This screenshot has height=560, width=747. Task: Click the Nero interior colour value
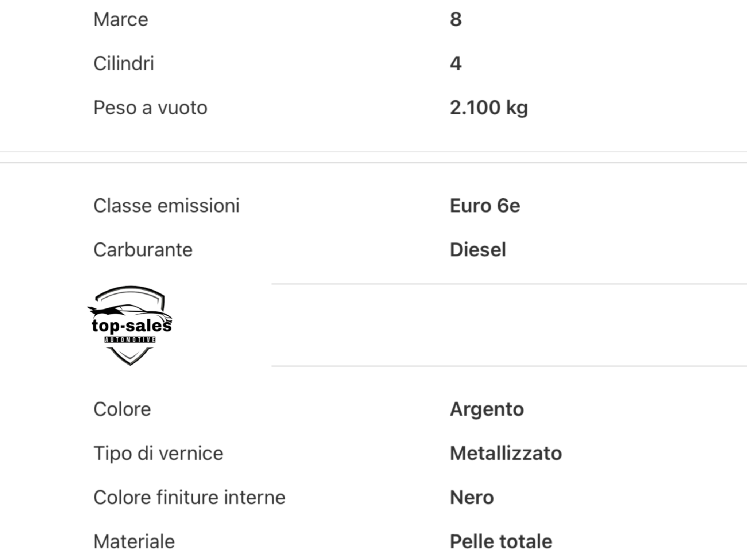pos(472,497)
